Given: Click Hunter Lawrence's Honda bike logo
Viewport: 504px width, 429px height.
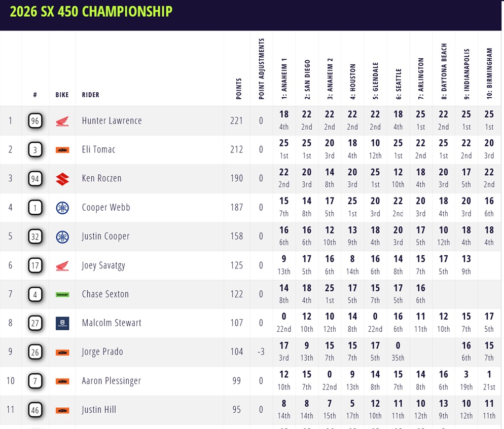Looking at the screenshot, I should (62, 121).
